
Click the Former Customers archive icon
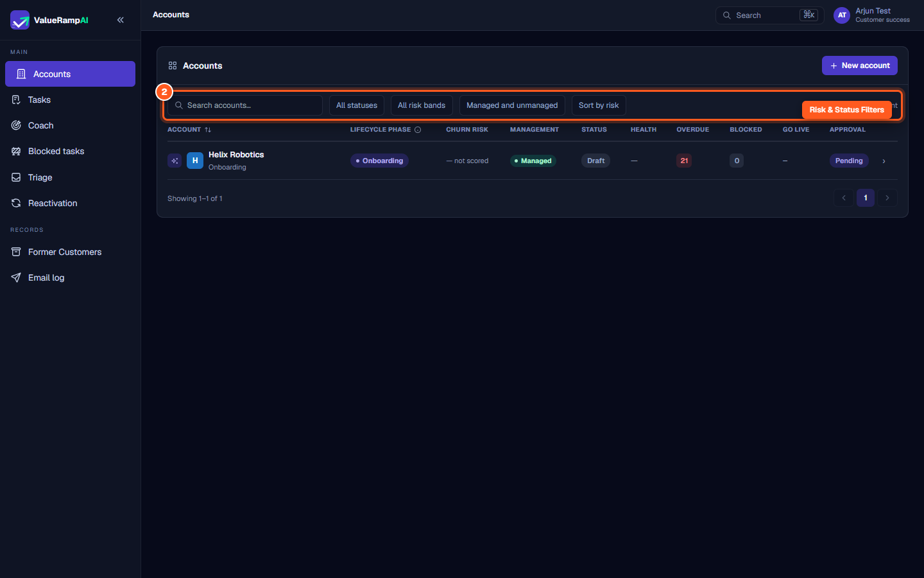16,252
